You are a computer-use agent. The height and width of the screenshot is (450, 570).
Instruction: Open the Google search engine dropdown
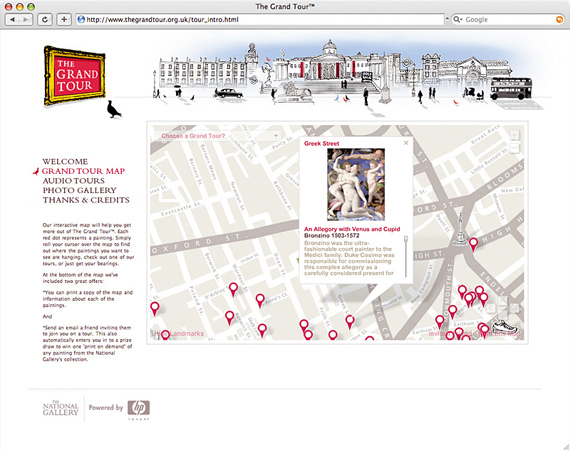(458, 20)
